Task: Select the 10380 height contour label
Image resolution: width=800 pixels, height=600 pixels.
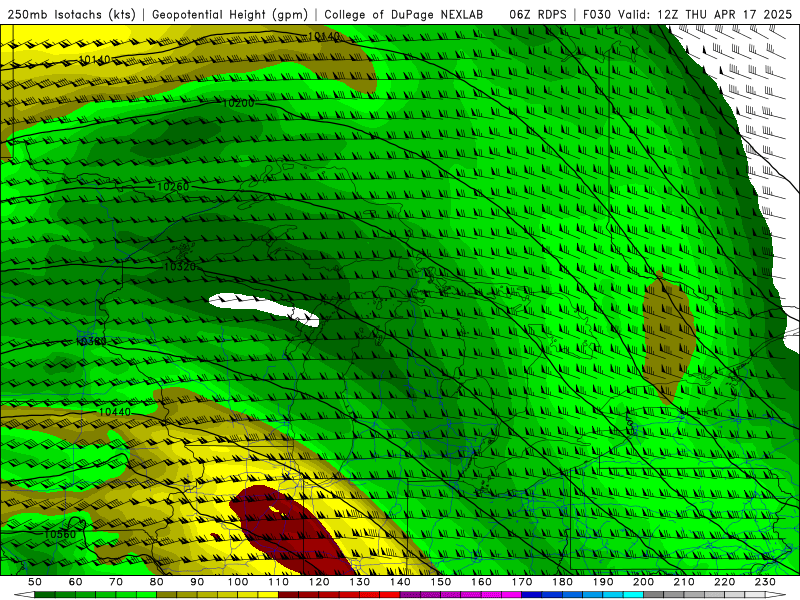Action: pyautogui.click(x=91, y=341)
